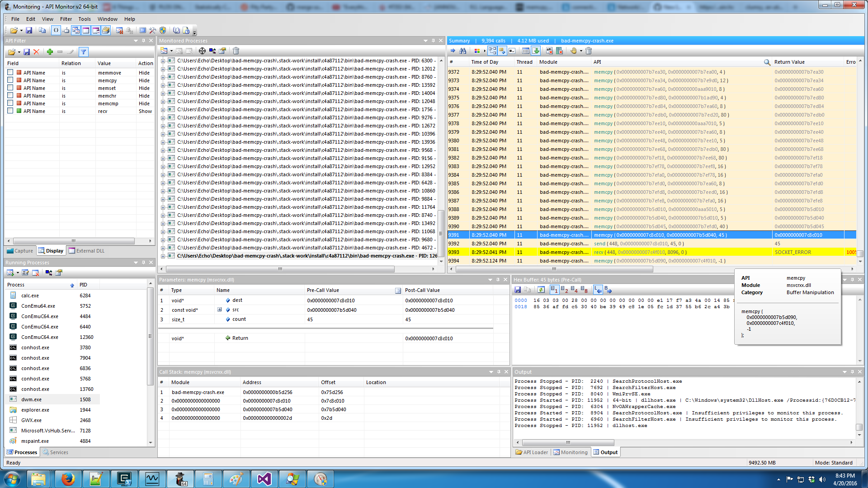The image size is (868, 488).
Task: Switch to the External DLL tab
Action: tap(86, 251)
